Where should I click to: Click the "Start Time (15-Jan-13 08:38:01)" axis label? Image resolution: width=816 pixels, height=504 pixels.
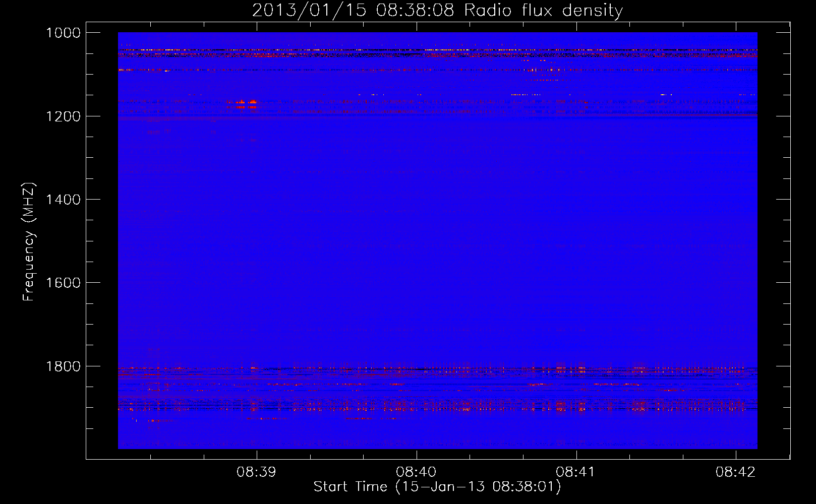tap(437, 487)
